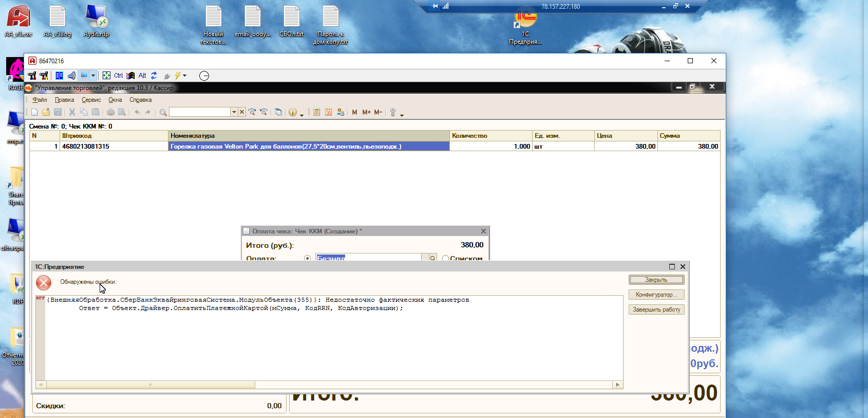Click the magnifier search icon in 1C toolbar
This screenshot has height=418, width=868.
(x=163, y=112)
